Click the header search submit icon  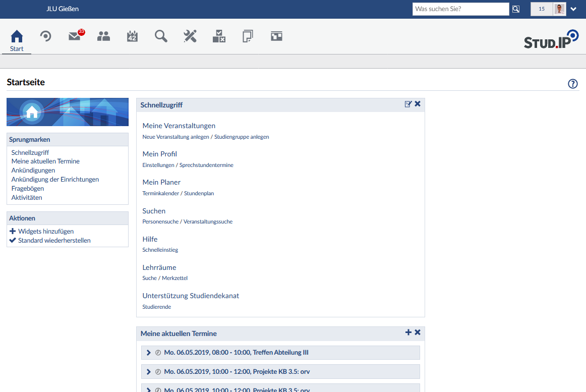point(516,9)
